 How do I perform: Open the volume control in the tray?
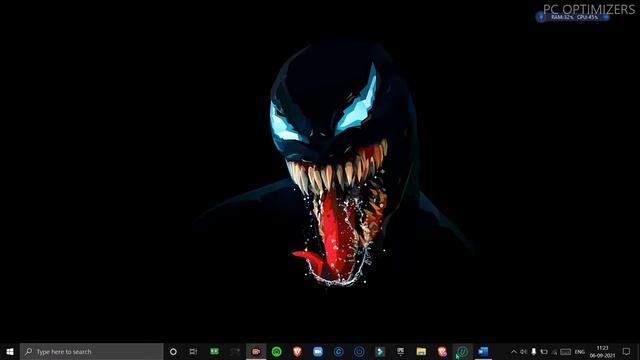click(524, 351)
